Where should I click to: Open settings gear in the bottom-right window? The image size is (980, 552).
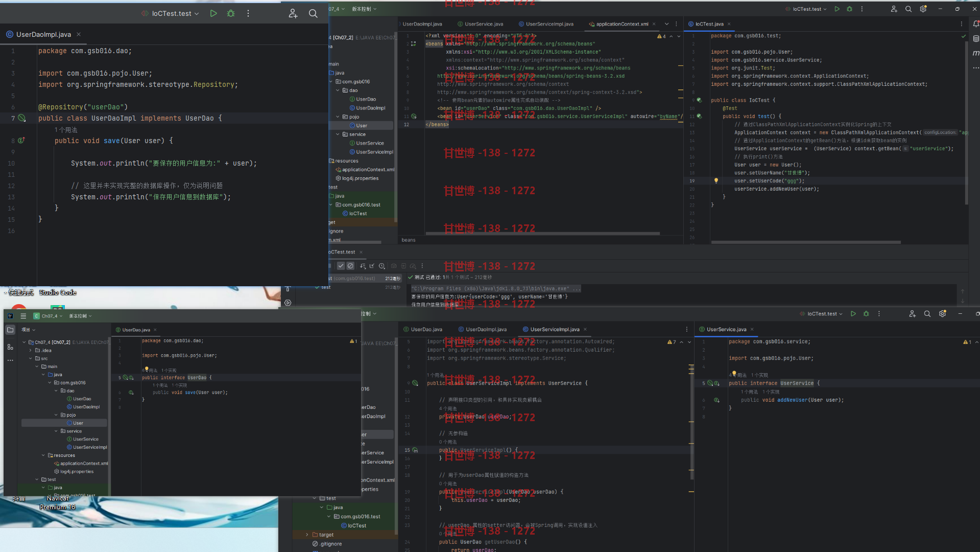click(943, 314)
